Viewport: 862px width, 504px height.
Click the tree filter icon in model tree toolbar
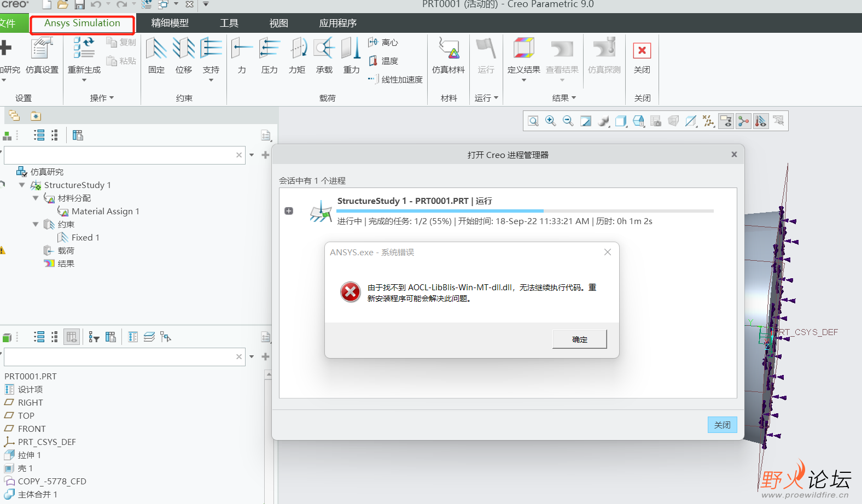tap(94, 337)
